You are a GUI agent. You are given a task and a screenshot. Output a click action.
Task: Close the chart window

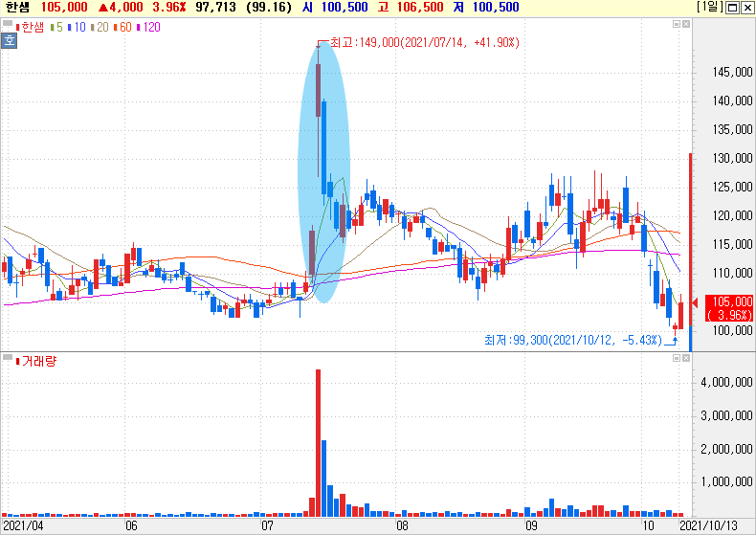click(746, 8)
